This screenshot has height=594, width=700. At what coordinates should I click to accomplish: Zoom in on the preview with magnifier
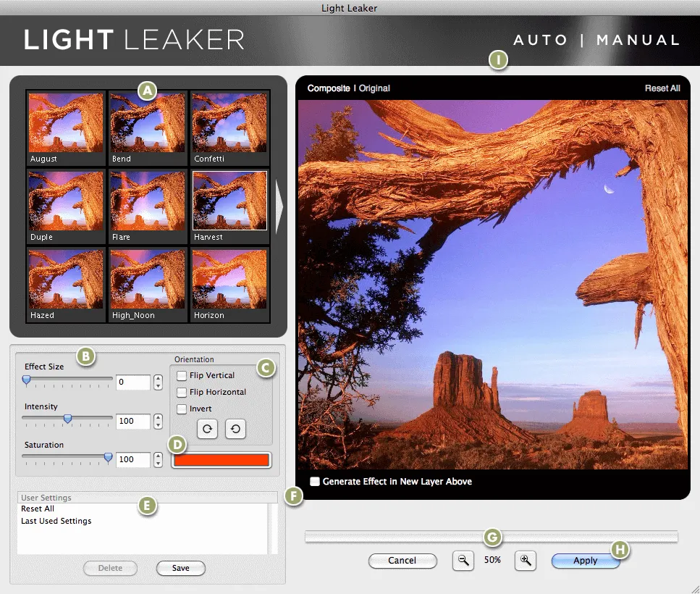[x=525, y=560]
